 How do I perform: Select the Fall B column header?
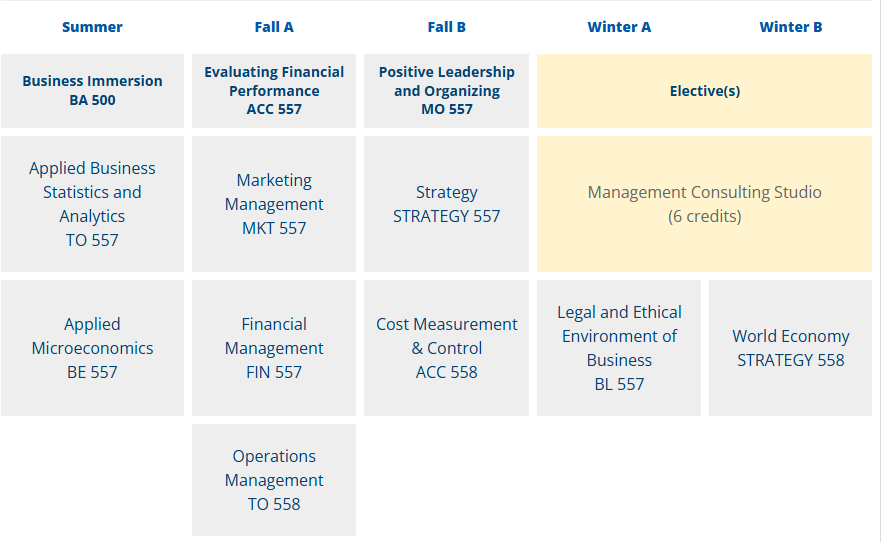(x=446, y=27)
